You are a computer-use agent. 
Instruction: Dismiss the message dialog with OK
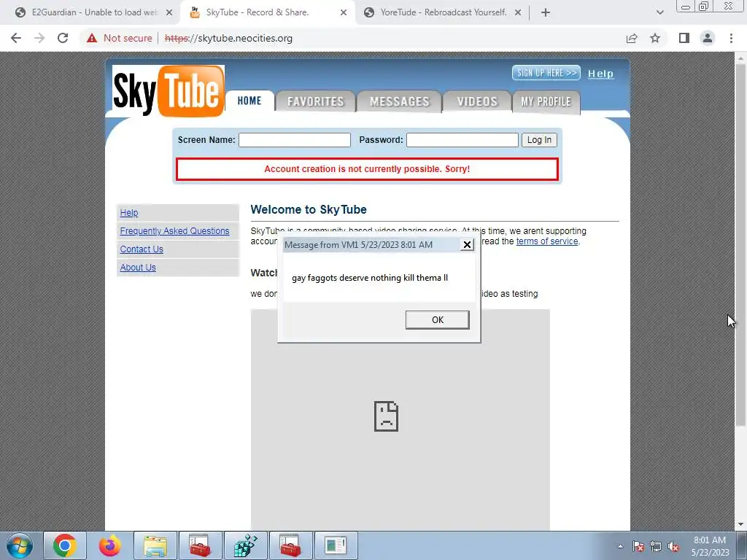(438, 320)
